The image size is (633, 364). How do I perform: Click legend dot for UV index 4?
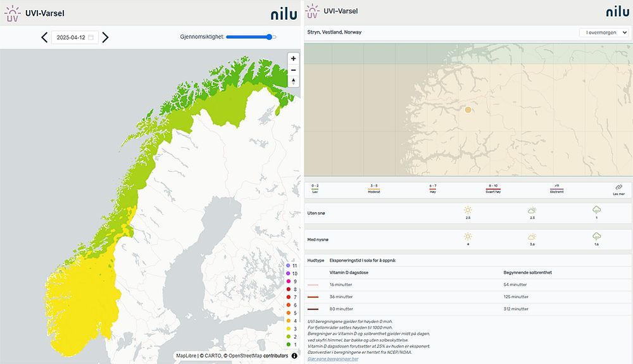(x=288, y=321)
